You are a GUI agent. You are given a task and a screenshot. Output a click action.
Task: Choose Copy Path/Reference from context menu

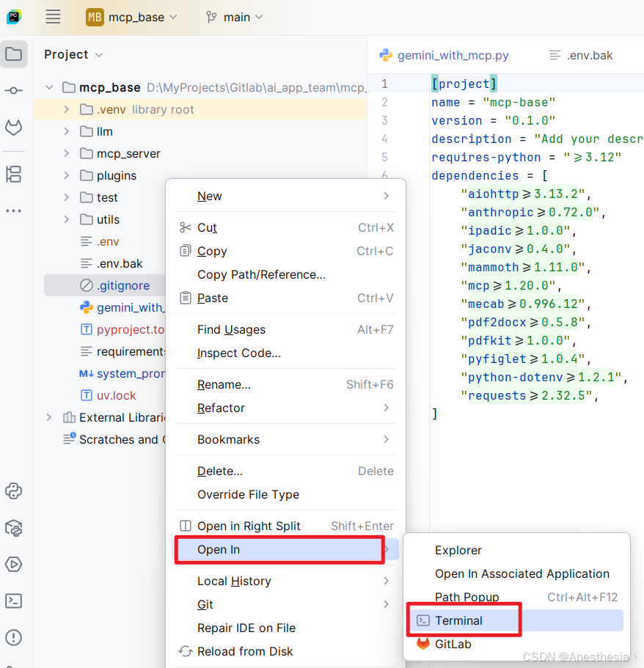point(285,274)
